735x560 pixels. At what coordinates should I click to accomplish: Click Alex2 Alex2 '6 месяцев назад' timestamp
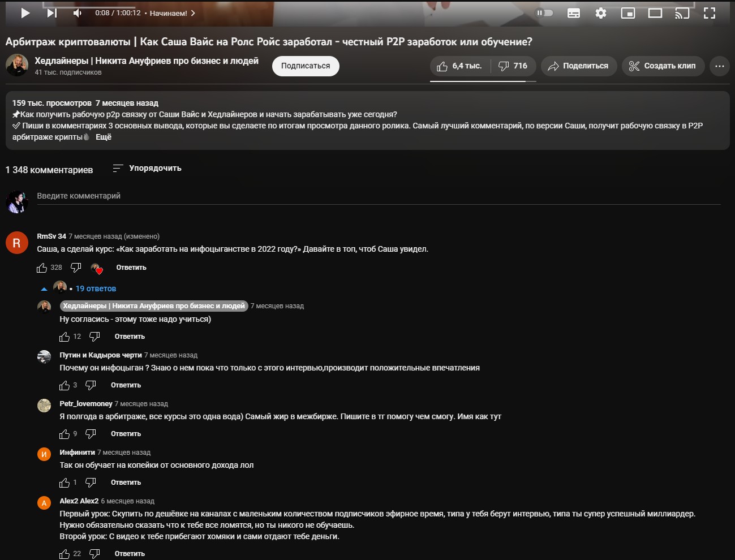(128, 501)
